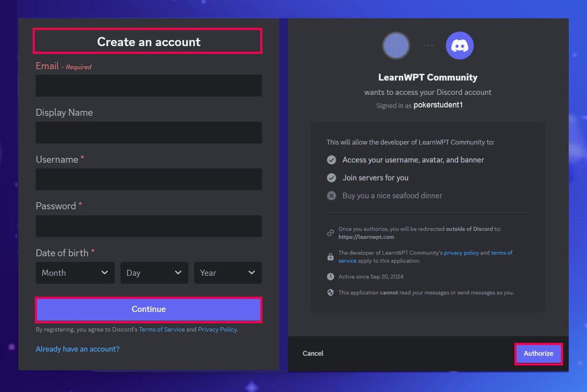The width and height of the screenshot is (587, 392).
Task: Click the https://learnwpt.com URL text
Action: (366, 237)
